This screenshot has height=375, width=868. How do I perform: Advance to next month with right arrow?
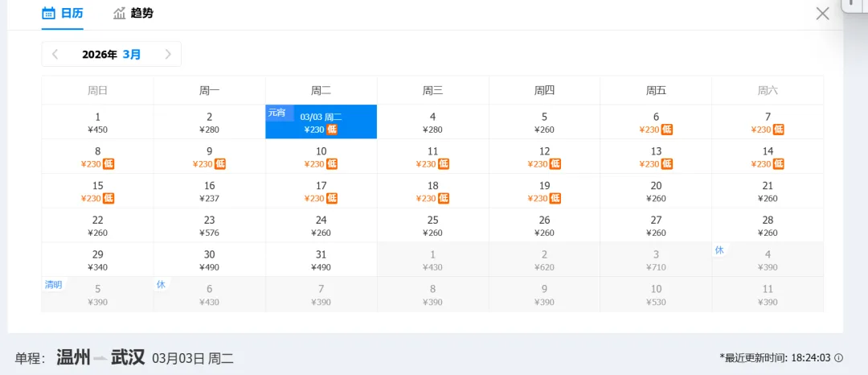click(168, 55)
